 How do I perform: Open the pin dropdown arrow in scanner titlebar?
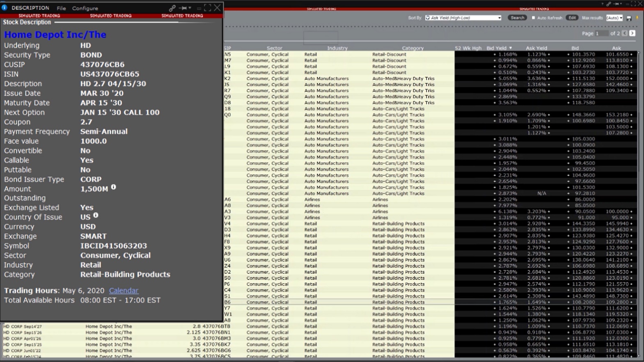pyautogui.click(x=621, y=4)
